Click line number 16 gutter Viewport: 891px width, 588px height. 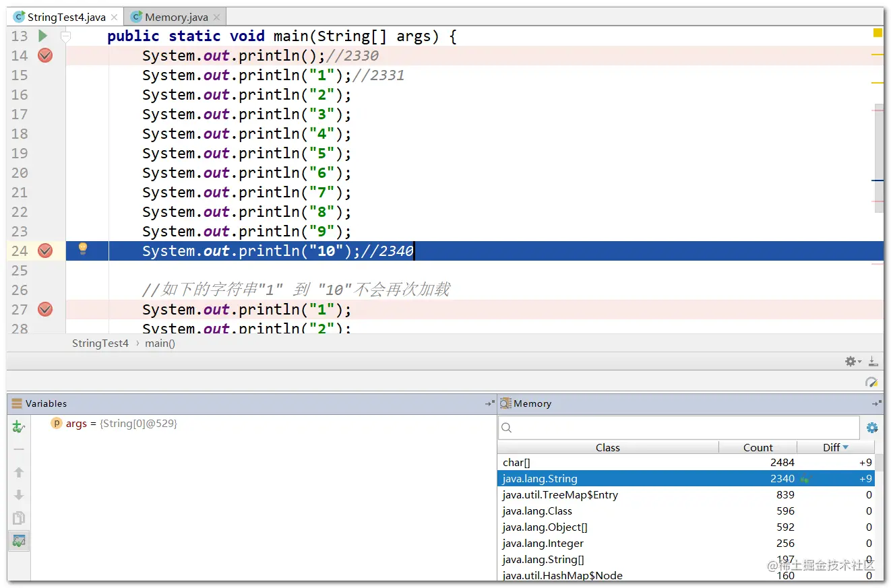point(20,95)
